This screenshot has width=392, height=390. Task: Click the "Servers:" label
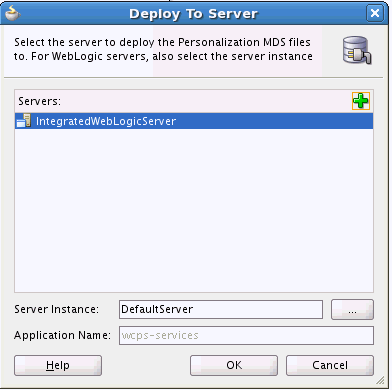click(39, 101)
